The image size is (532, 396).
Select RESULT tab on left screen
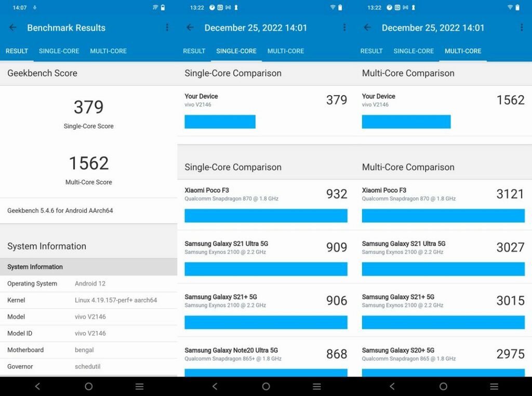pyautogui.click(x=17, y=51)
